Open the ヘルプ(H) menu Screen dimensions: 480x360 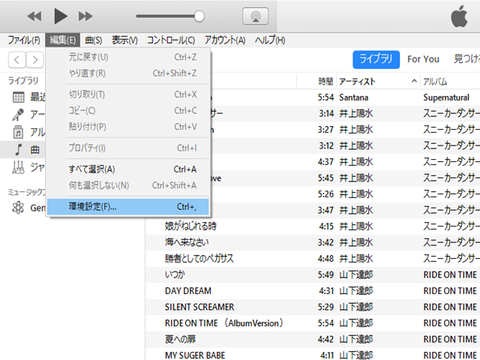click(x=270, y=40)
